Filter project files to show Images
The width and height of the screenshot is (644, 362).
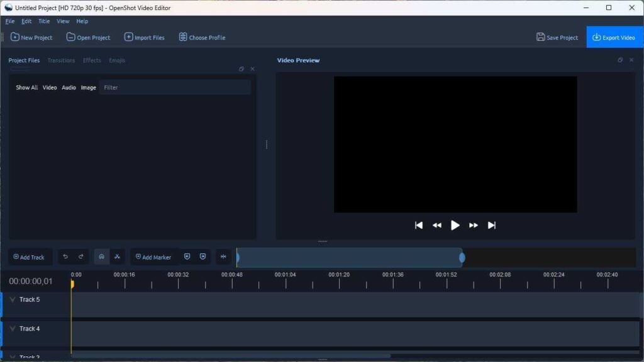pyautogui.click(x=88, y=87)
